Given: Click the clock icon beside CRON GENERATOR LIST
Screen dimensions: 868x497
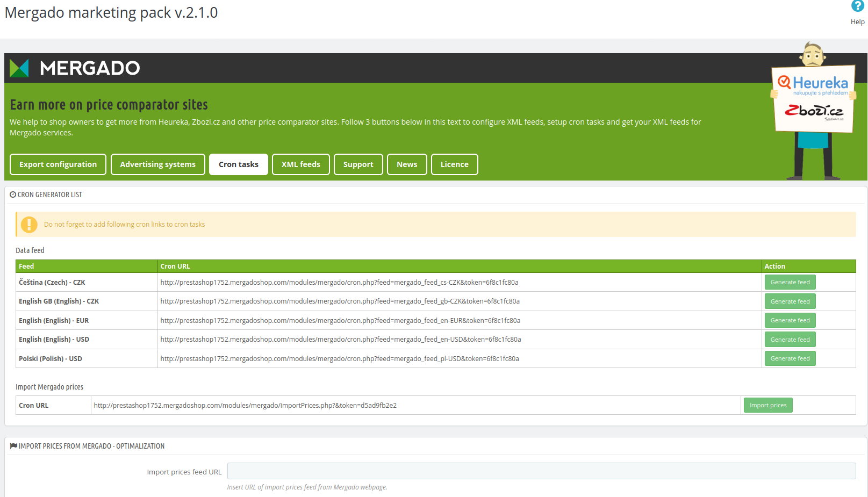Looking at the screenshot, I should click(x=12, y=195).
